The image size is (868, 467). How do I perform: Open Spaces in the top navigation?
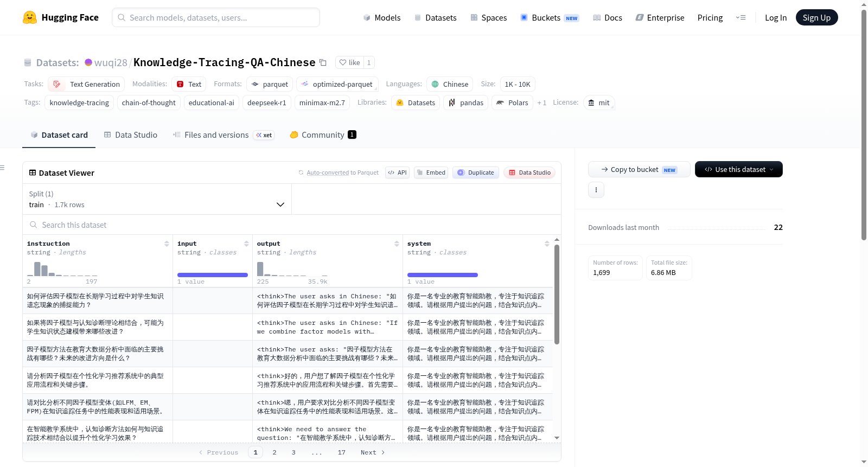click(488, 17)
